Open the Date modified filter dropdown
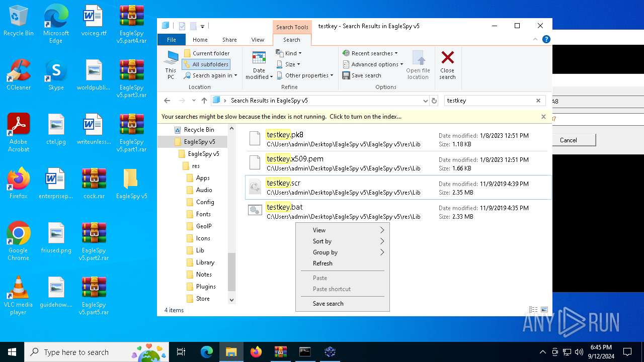The height and width of the screenshot is (362, 644). pos(259,65)
